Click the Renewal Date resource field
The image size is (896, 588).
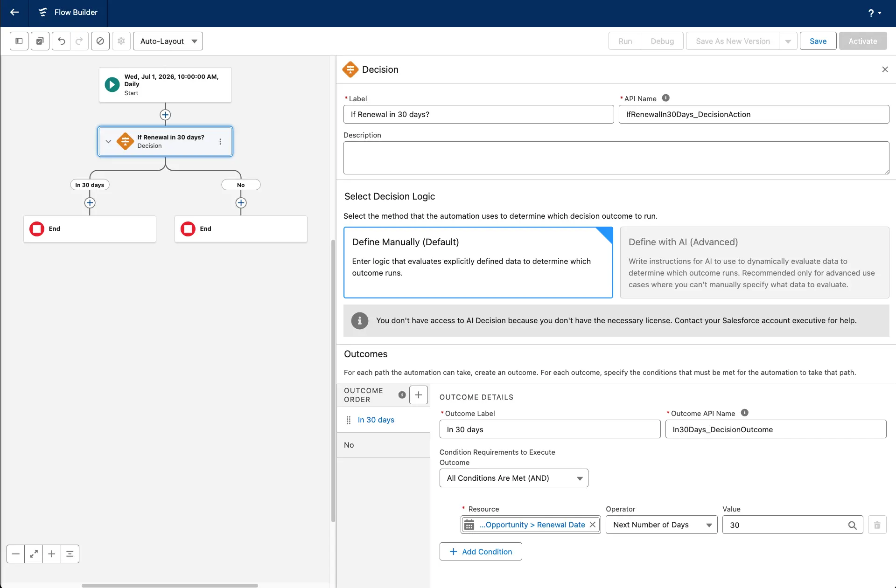pos(531,525)
